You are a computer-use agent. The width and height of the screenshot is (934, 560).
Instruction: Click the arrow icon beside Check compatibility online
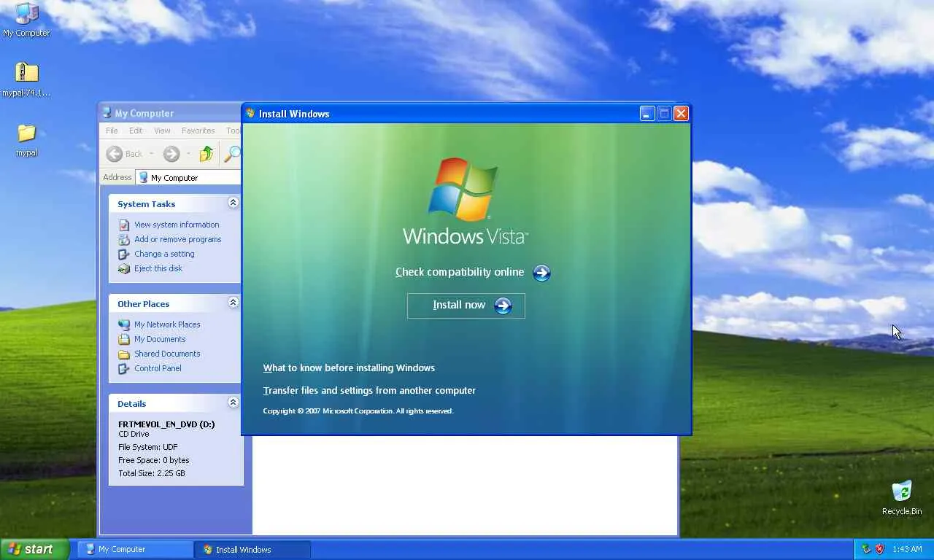tap(541, 273)
